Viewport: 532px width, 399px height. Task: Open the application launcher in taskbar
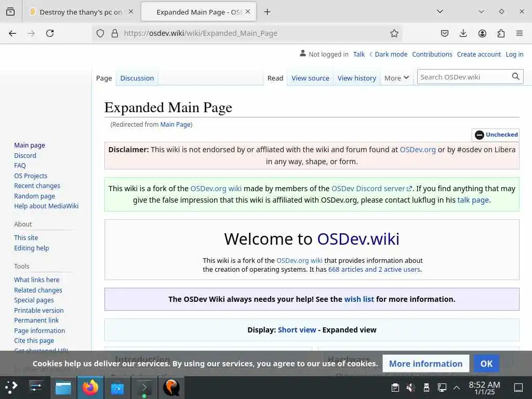coord(11,387)
